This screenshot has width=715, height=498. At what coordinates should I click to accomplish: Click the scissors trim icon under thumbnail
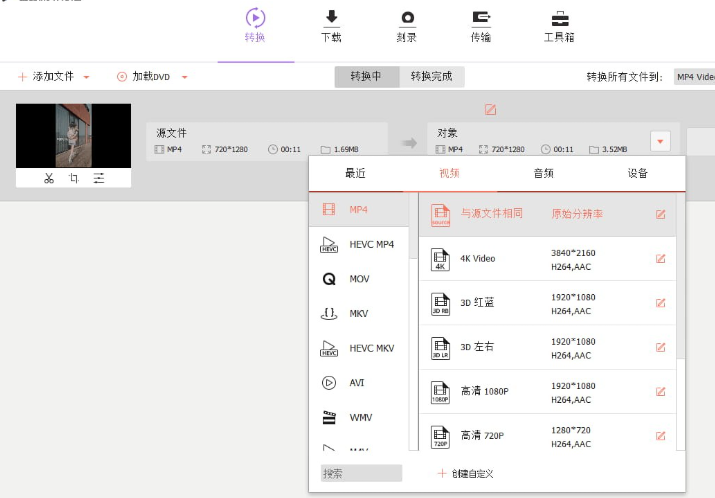coord(48,178)
